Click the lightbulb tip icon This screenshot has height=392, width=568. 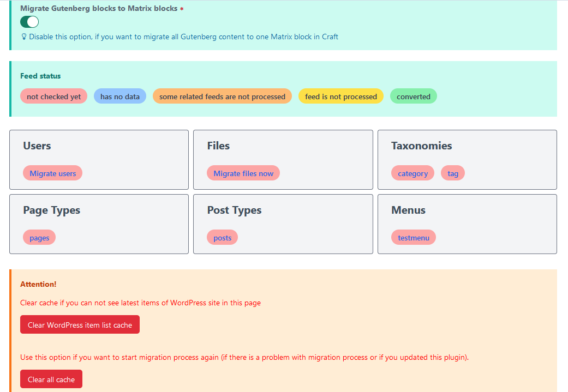23,37
